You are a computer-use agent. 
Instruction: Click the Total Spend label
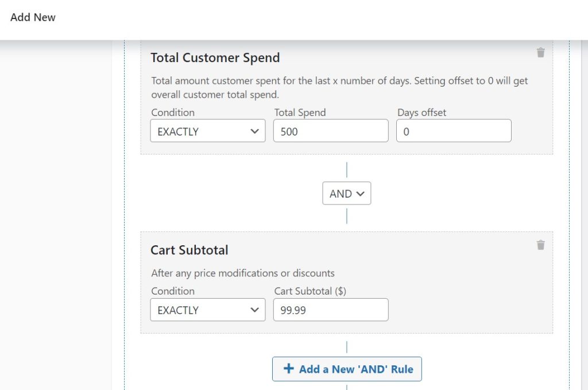pos(300,113)
